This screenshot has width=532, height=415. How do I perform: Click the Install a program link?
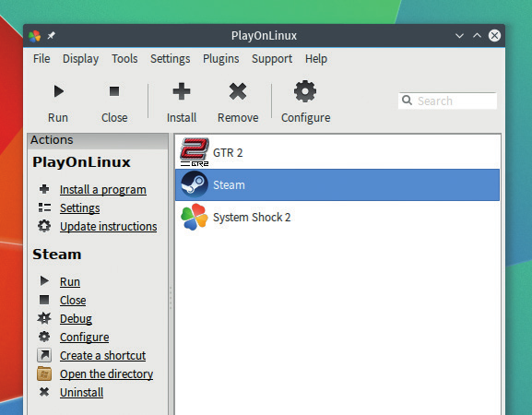coord(102,190)
